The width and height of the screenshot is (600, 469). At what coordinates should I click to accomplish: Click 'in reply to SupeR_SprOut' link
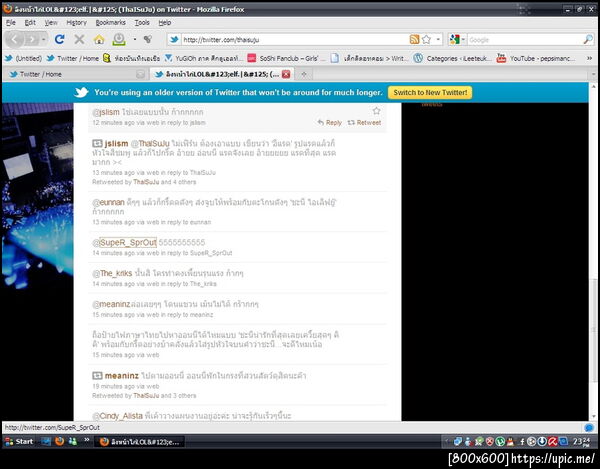[196, 253]
